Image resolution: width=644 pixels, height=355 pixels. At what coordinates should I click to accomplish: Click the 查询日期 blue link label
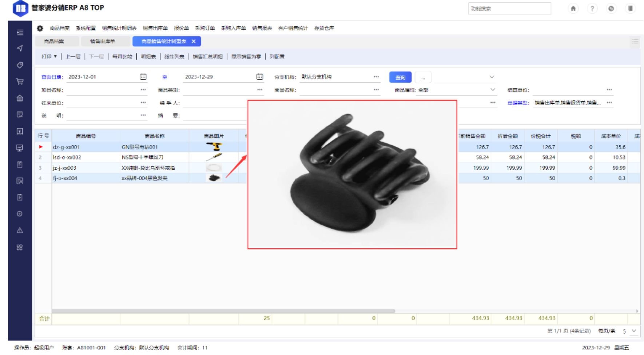click(52, 77)
